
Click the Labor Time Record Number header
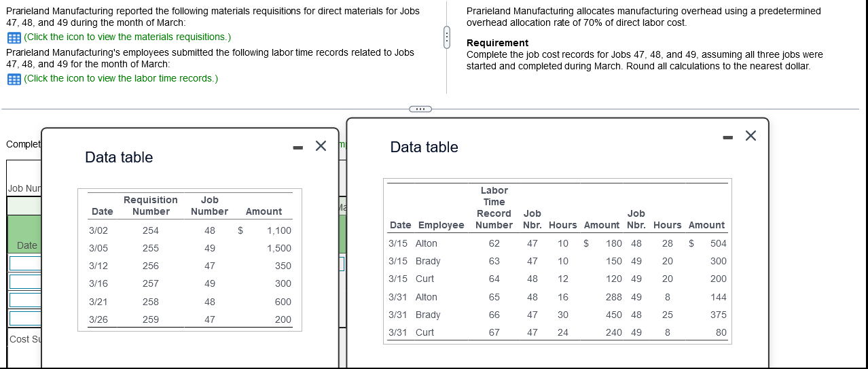494,208
